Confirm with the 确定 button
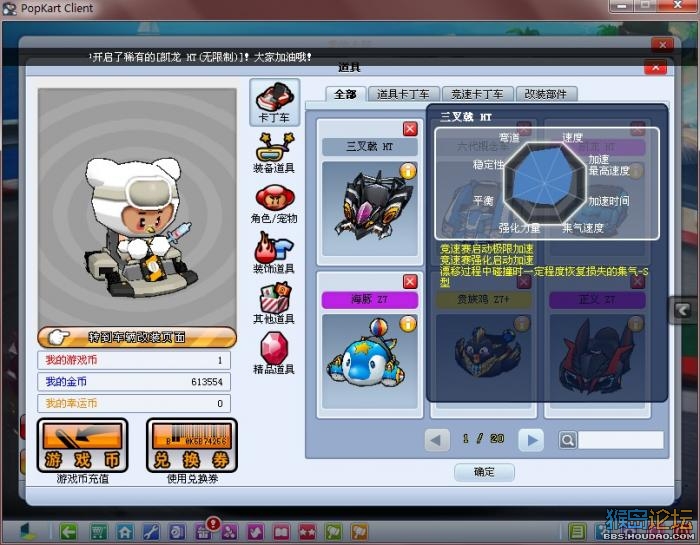Image resolution: width=700 pixels, height=545 pixels. (484, 472)
